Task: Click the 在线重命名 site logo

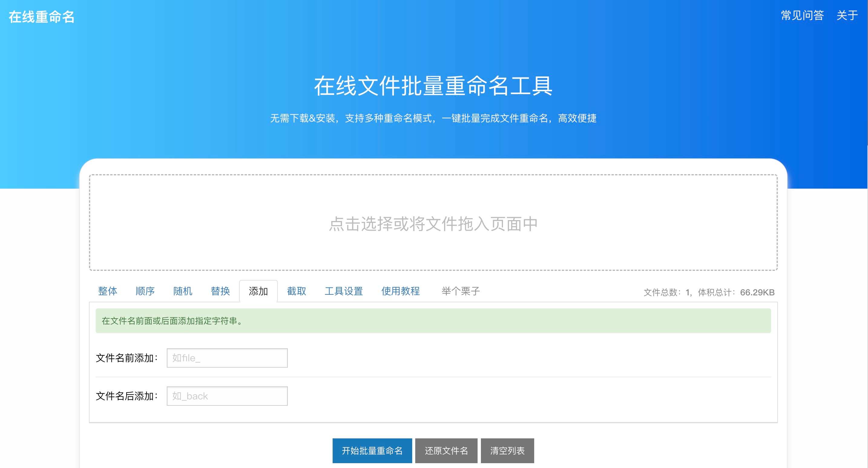Action: click(41, 17)
